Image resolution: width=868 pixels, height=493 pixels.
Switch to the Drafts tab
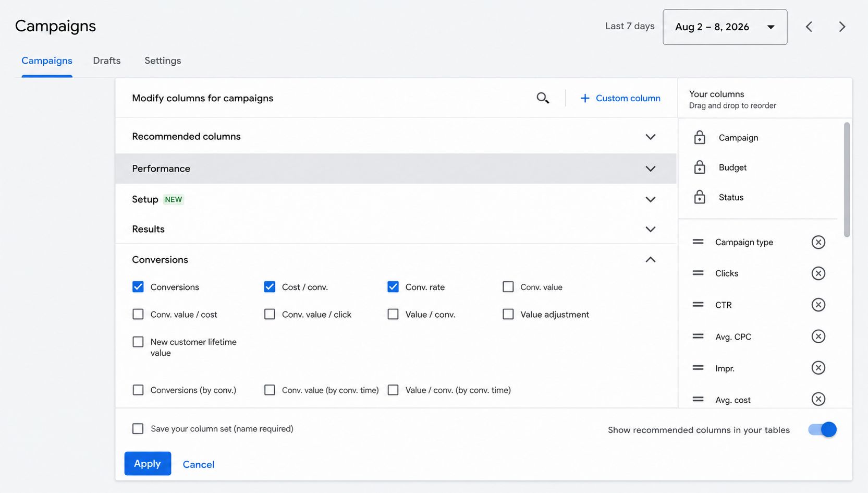107,61
